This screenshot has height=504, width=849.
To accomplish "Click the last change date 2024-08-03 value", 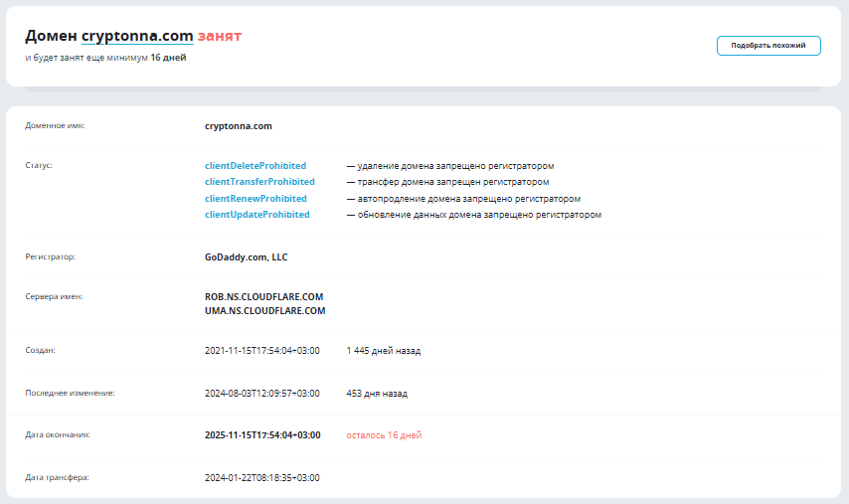I will coord(261,394).
